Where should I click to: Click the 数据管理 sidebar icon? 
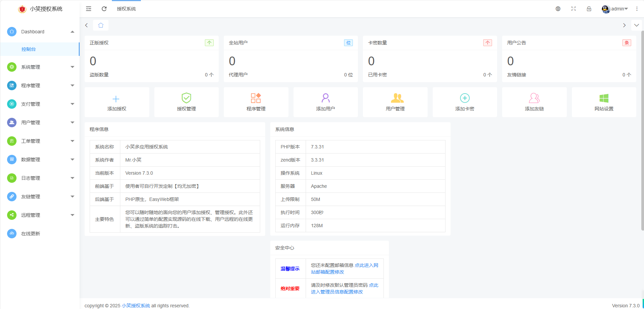12,160
